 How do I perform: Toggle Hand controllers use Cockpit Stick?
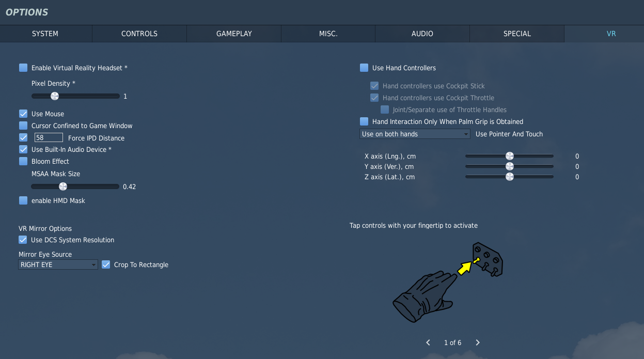pyautogui.click(x=374, y=86)
